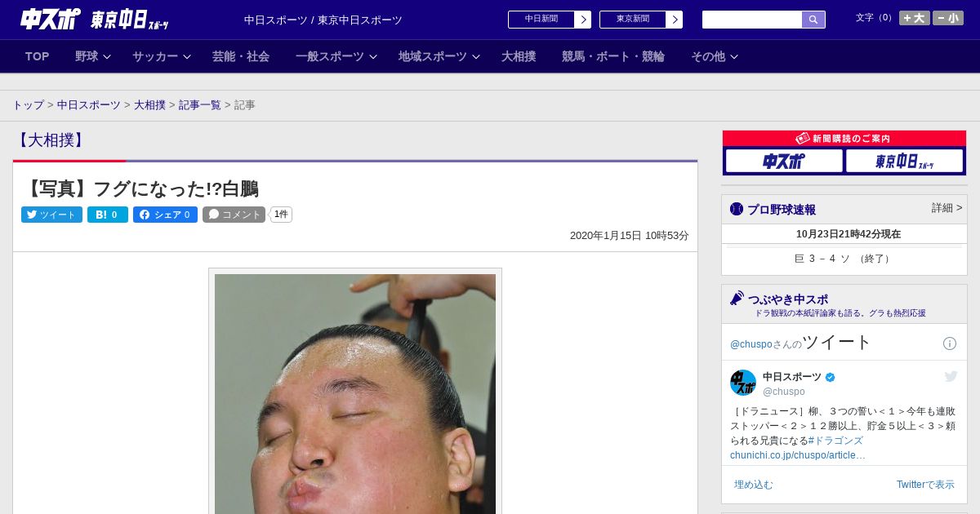
Task: Open the TOP menu item
Action: (x=38, y=56)
